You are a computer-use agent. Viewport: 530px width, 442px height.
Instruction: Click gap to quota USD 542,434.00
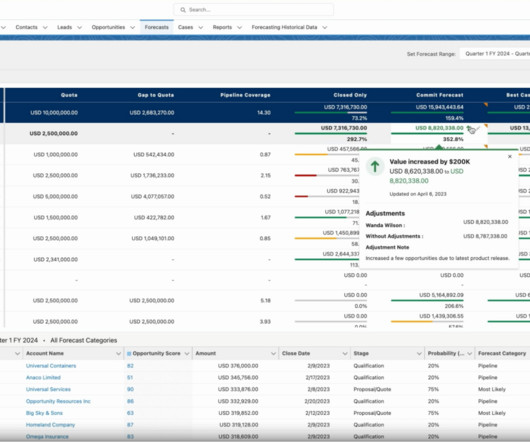(153, 154)
